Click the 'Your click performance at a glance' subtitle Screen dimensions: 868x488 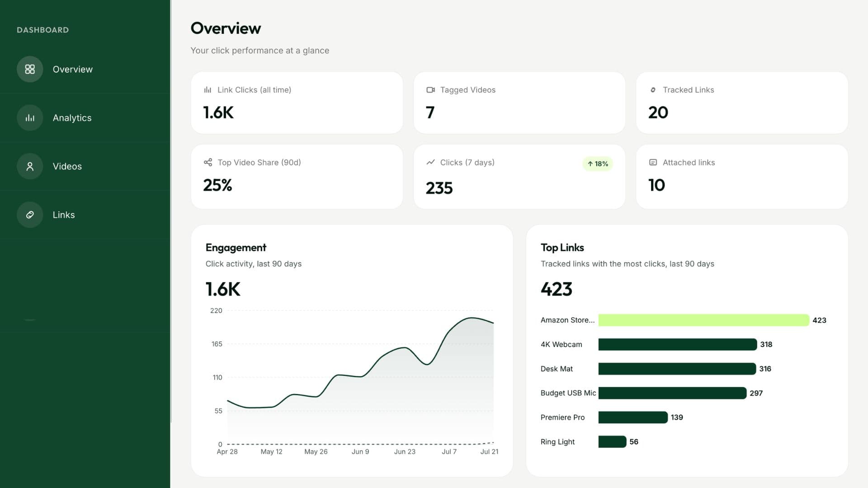click(x=259, y=51)
